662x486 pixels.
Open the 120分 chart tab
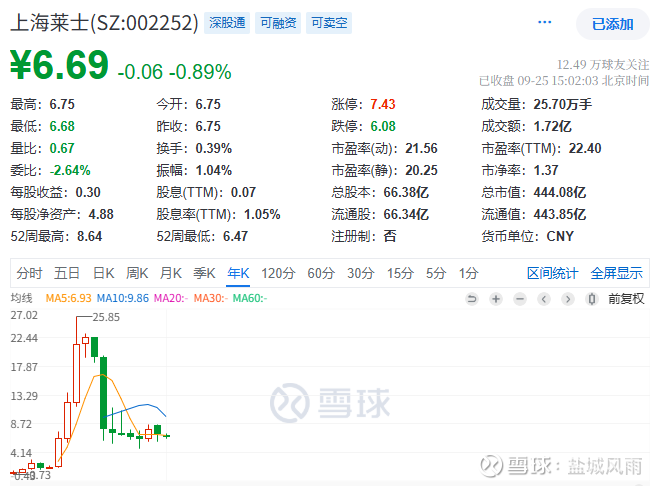pyautogui.click(x=278, y=273)
